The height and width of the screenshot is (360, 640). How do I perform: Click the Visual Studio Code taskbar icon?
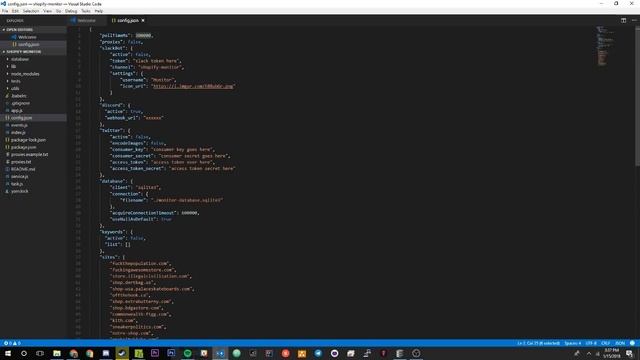[x=220, y=353]
